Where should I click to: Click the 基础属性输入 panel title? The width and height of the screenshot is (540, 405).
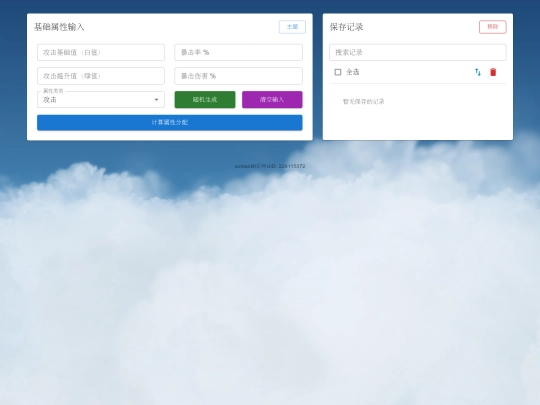(x=59, y=27)
